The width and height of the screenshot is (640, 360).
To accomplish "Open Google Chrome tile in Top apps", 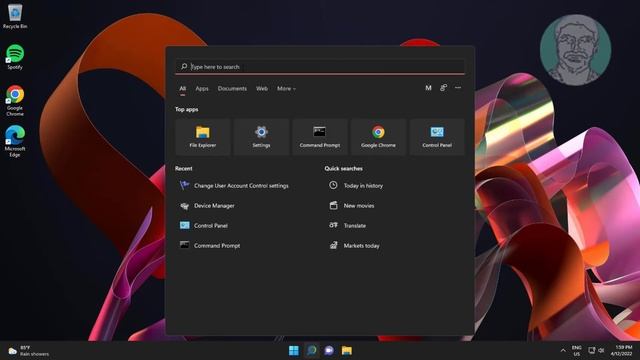I will 378,137.
